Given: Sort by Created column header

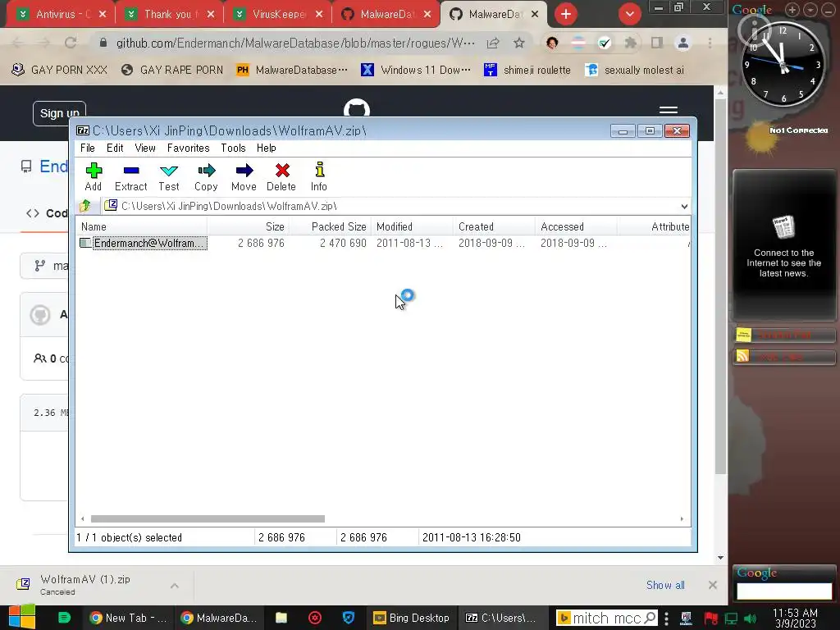Looking at the screenshot, I should point(495,226).
